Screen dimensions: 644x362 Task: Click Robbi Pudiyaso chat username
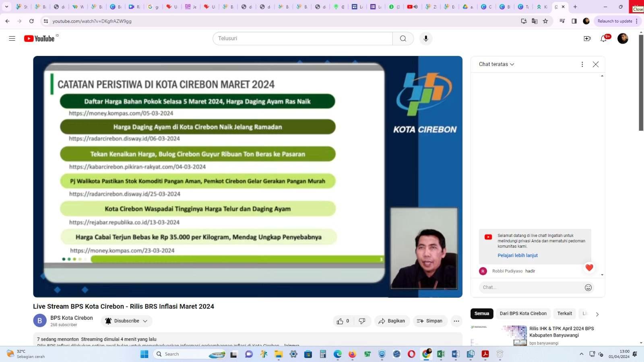click(x=507, y=271)
